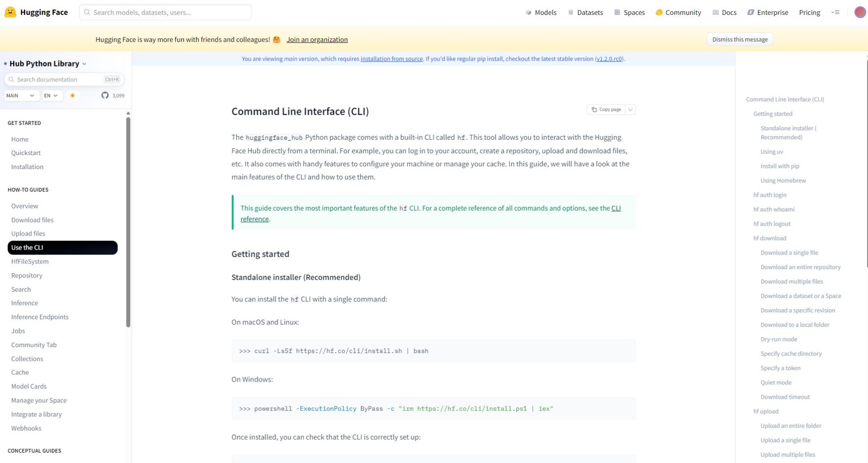Image resolution: width=868 pixels, height=463 pixels.
Task: Click the Enterprise icon in top navigation
Action: click(x=750, y=13)
